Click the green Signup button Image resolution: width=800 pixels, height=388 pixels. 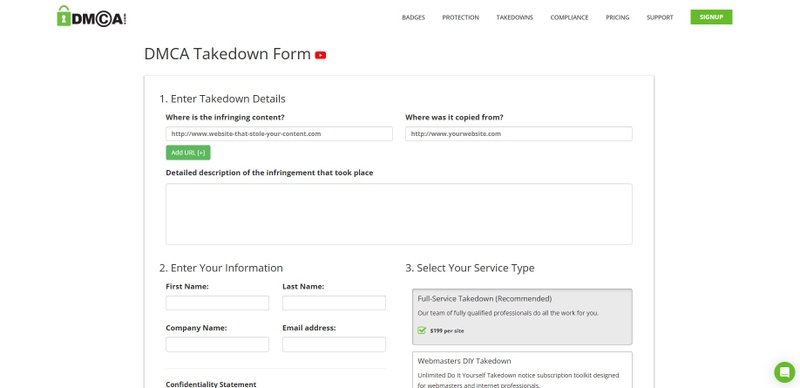click(711, 17)
